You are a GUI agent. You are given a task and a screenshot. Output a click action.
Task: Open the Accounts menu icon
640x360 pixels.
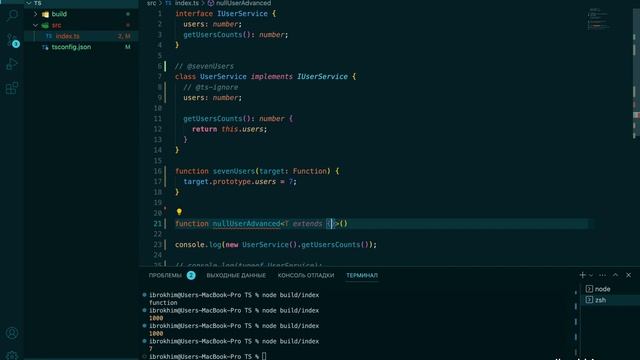[12, 333]
